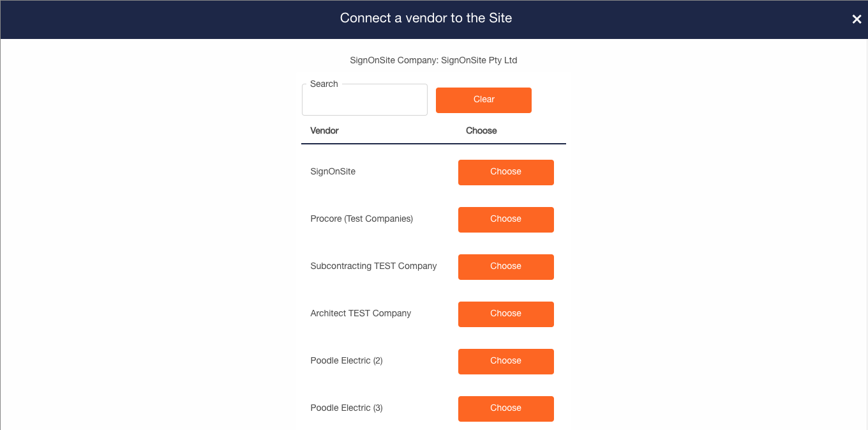Choose Architect TEST Company vendor
868x430 pixels.
(506, 314)
